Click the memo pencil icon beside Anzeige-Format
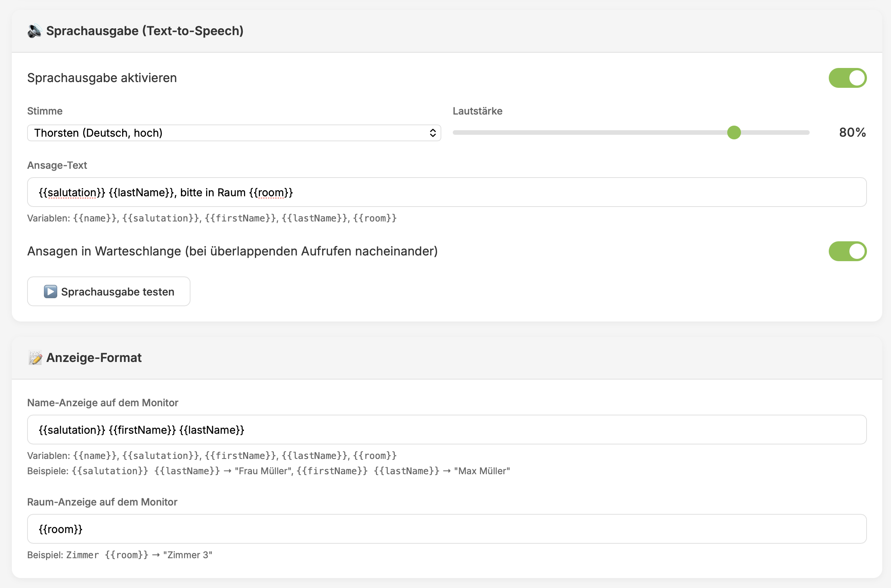This screenshot has width=891, height=588. pos(36,358)
